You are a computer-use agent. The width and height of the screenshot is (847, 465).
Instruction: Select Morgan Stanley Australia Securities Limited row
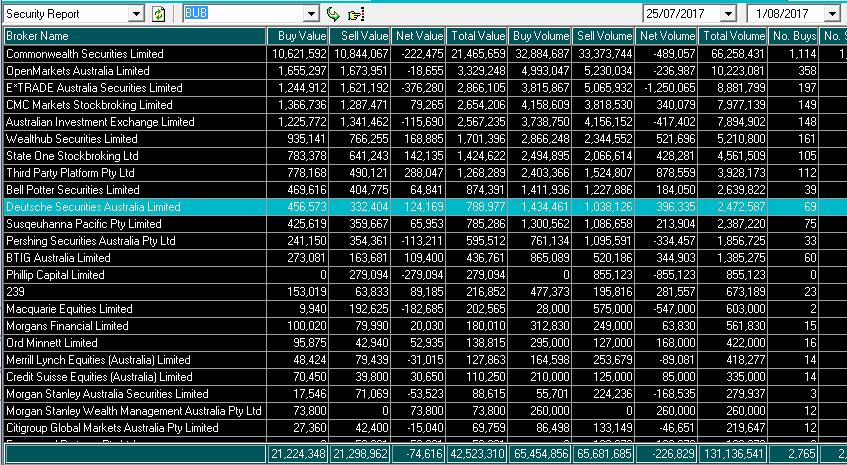tap(424, 394)
